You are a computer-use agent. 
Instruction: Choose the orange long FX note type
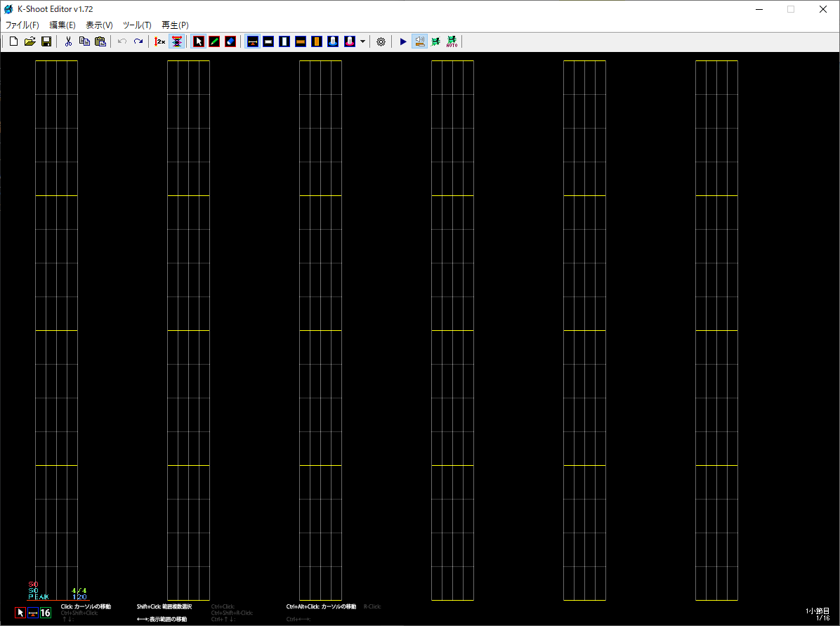[317, 41]
